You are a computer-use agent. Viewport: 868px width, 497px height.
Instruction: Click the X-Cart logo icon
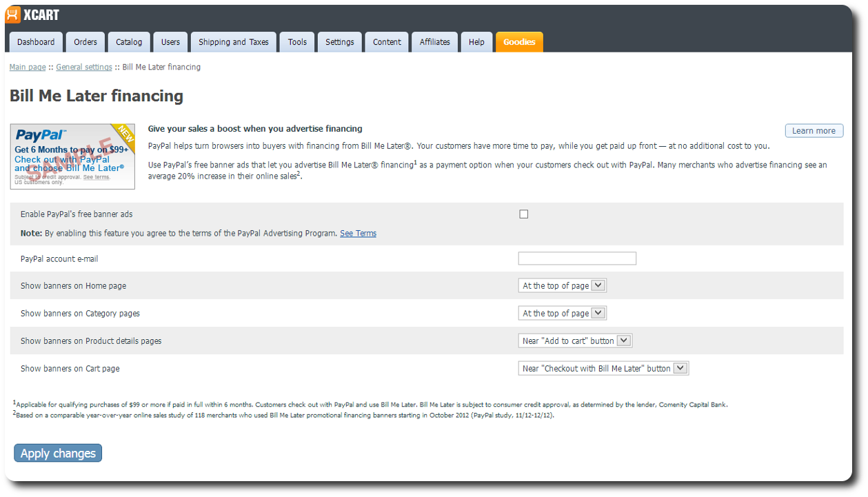click(13, 14)
